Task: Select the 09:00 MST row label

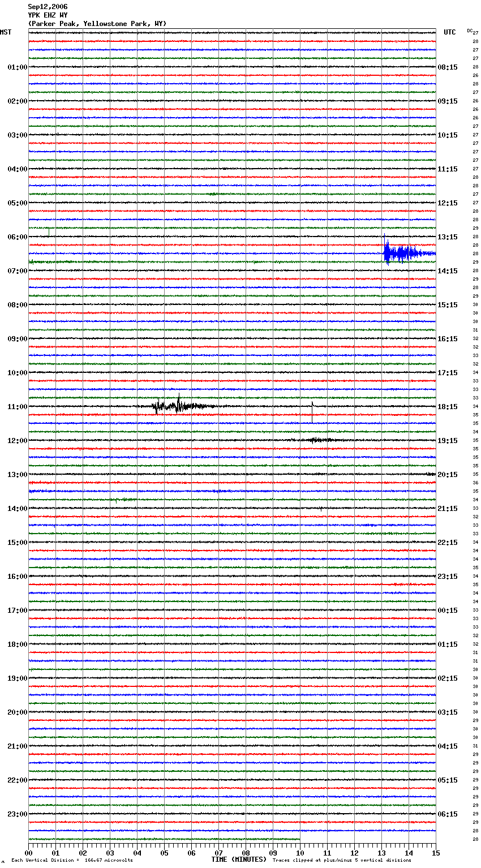Action: click(18, 339)
